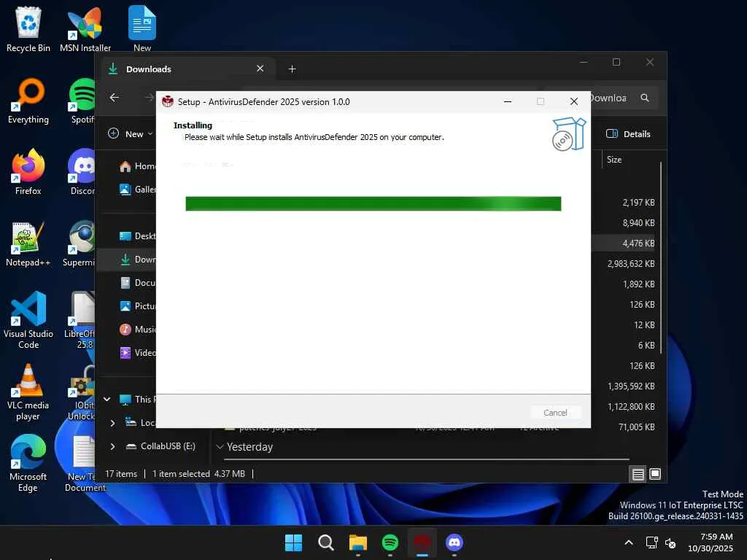The width and height of the screenshot is (747, 560).
Task: Open VLC media player desktop icon
Action: point(28,392)
